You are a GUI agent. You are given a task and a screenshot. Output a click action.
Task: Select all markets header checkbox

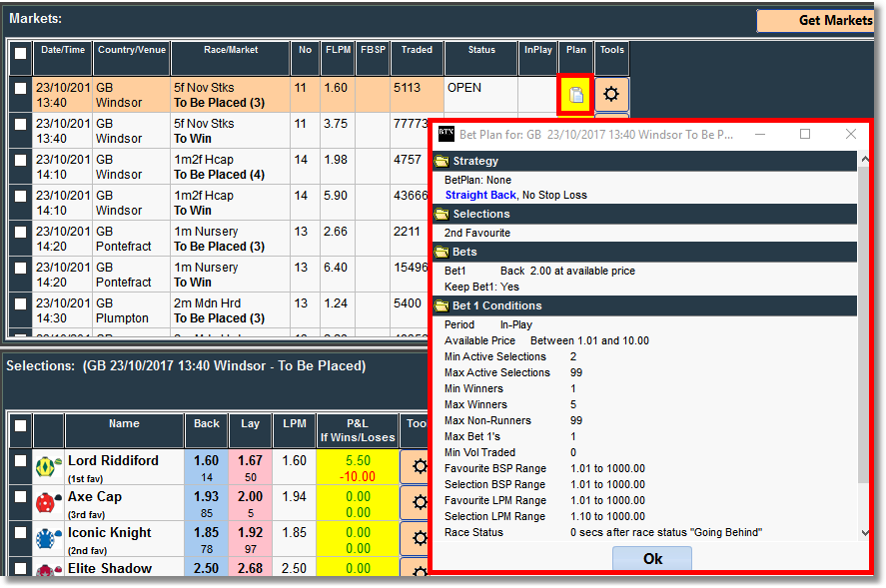20,52
